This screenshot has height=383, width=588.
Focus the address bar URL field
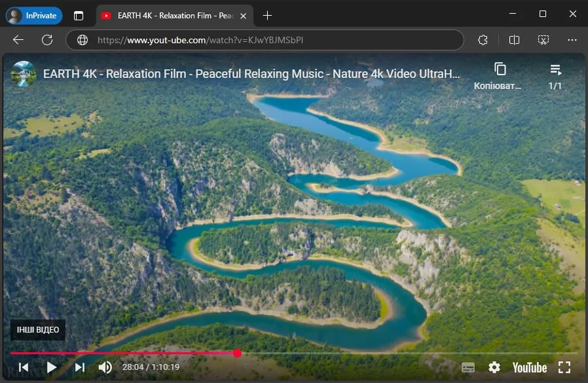coord(265,40)
